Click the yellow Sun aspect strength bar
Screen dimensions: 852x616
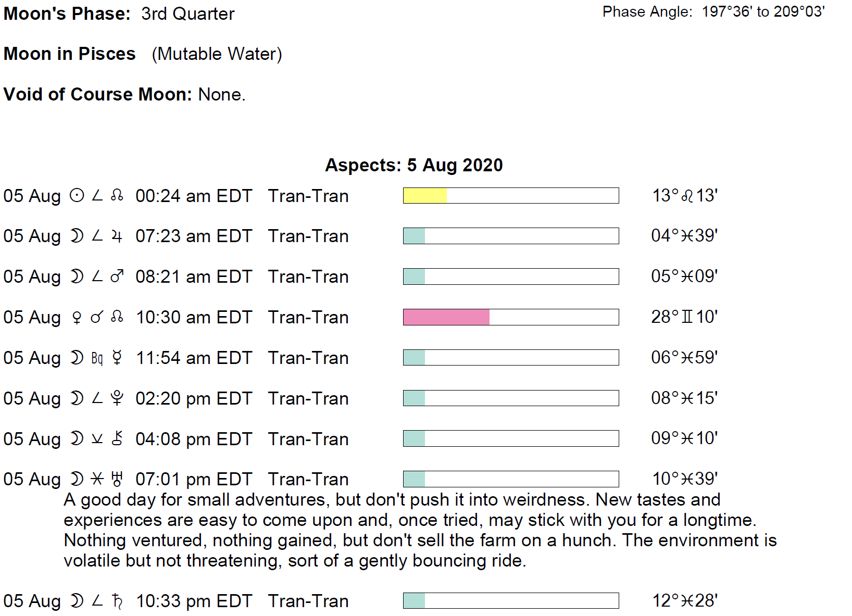point(425,196)
